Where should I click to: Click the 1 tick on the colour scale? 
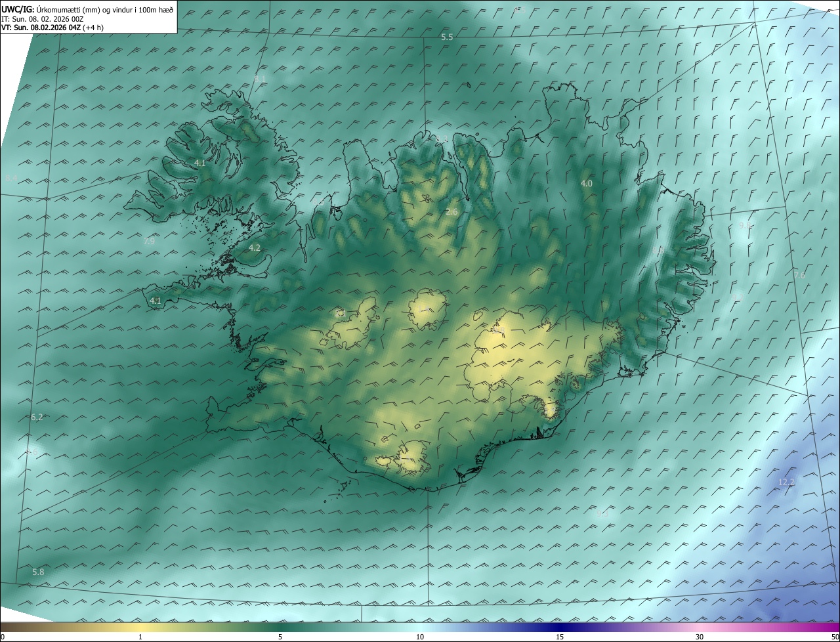(x=141, y=637)
